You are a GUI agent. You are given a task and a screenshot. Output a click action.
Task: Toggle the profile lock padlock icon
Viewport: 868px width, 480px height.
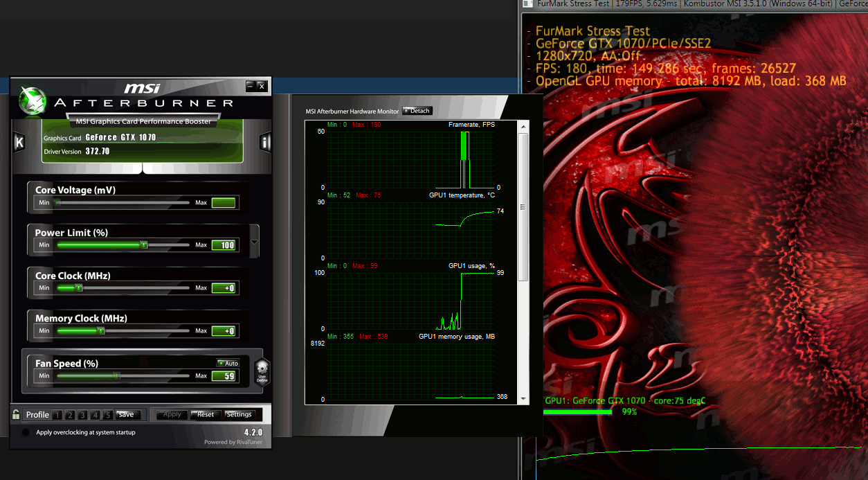click(x=16, y=415)
